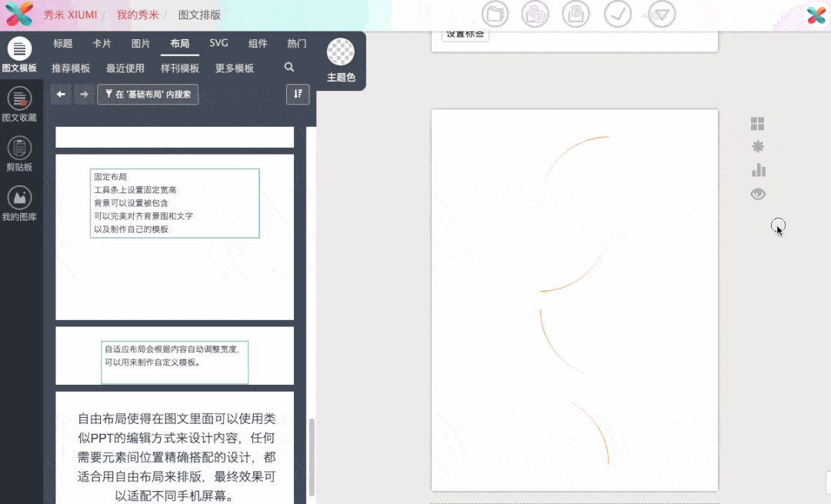Image resolution: width=831 pixels, height=504 pixels.
Task: Click the save toolbar icon
Action: click(536, 14)
